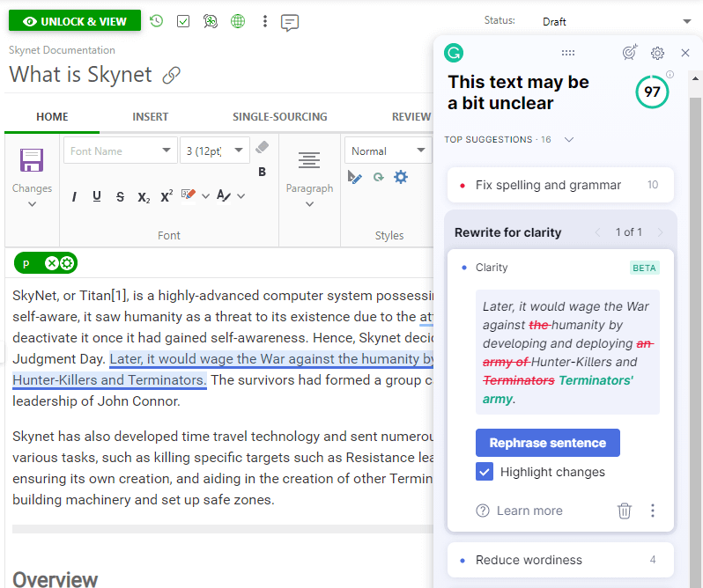Click the font color A icon
Image resolution: width=703 pixels, height=588 pixels.
click(223, 195)
